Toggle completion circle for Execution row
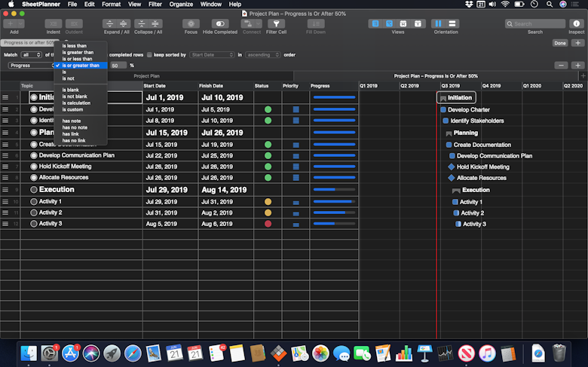 tap(34, 190)
